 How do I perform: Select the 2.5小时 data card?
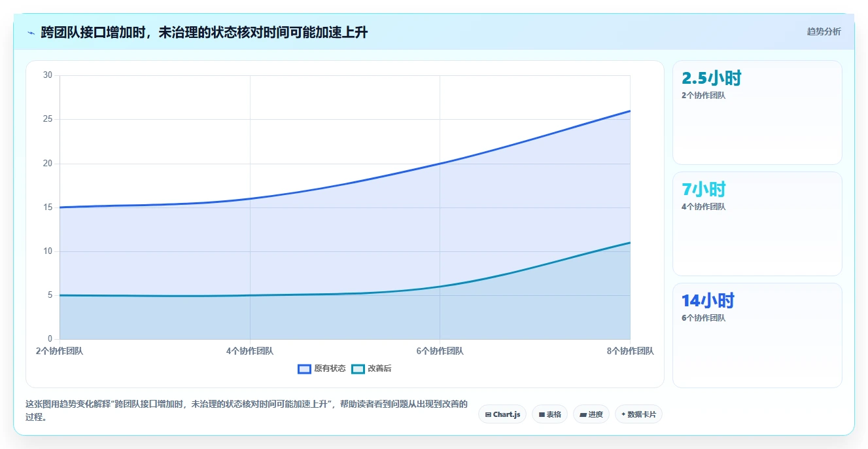[x=757, y=113]
